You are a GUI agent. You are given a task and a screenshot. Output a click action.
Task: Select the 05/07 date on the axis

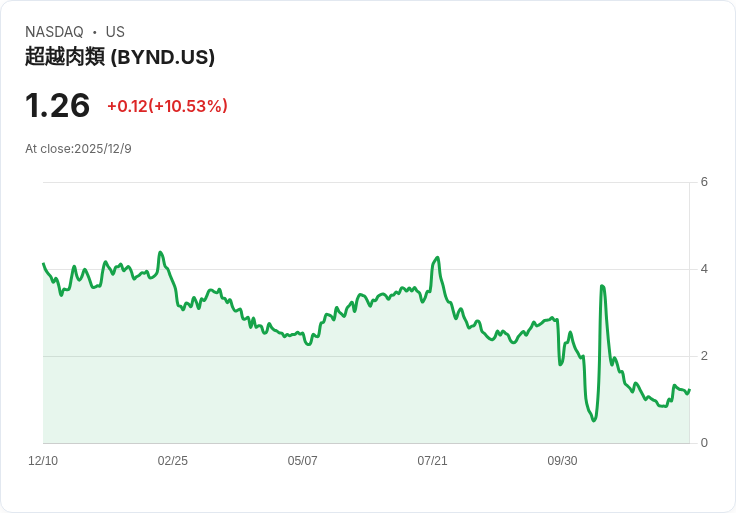302,461
